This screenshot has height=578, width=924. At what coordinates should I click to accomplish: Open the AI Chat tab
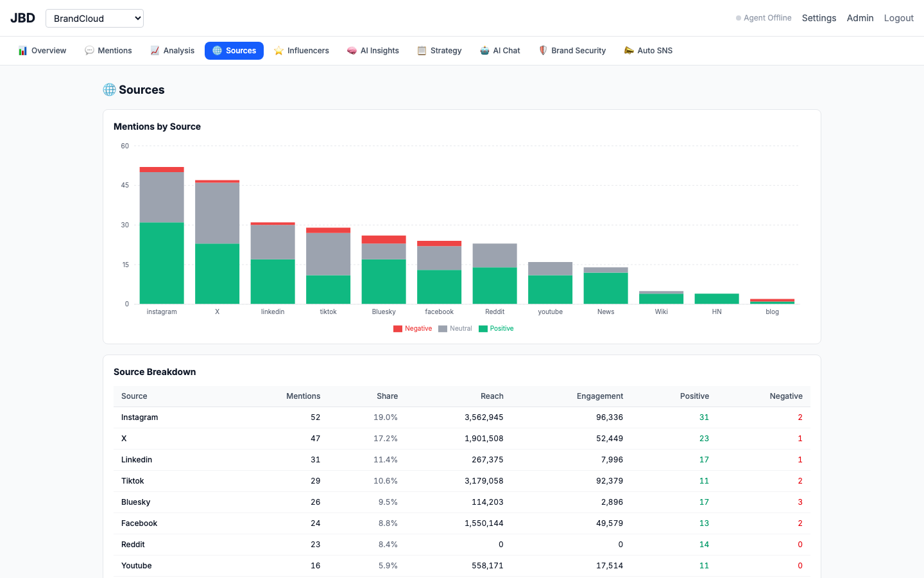coord(500,51)
